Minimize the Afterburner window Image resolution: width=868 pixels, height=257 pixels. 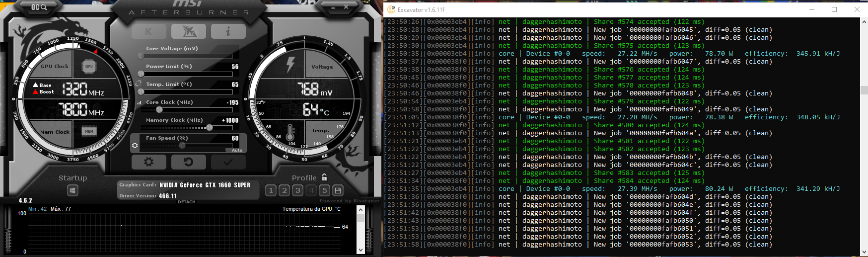pos(333,7)
